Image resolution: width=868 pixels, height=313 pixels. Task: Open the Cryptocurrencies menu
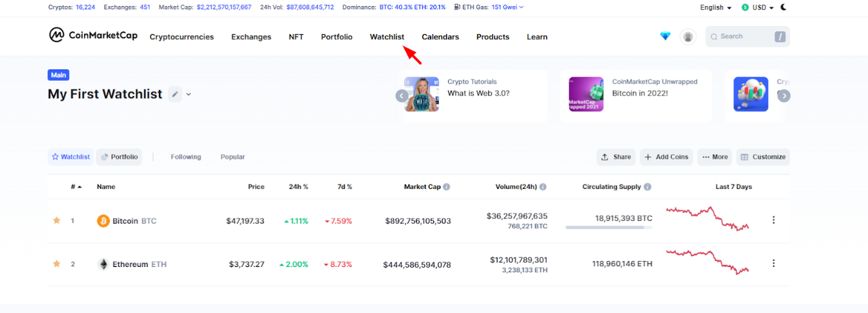coord(182,37)
